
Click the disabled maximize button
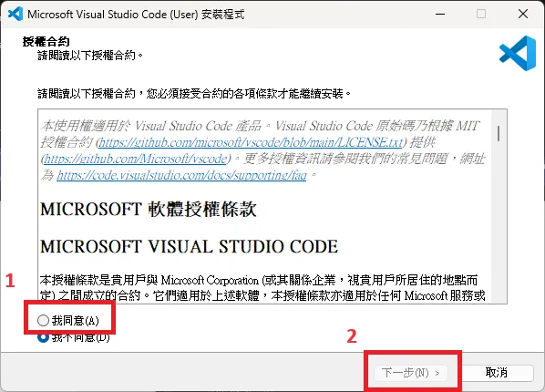pyautogui.click(x=481, y=14)
